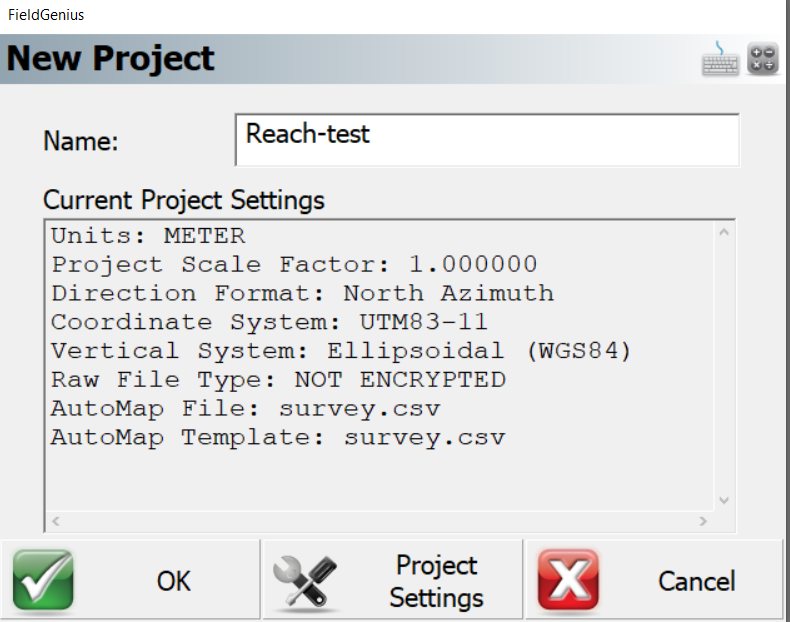Viewport: 790px width, 622px height.
Task: Select the Raw File Type line
Action: point(278,380)
